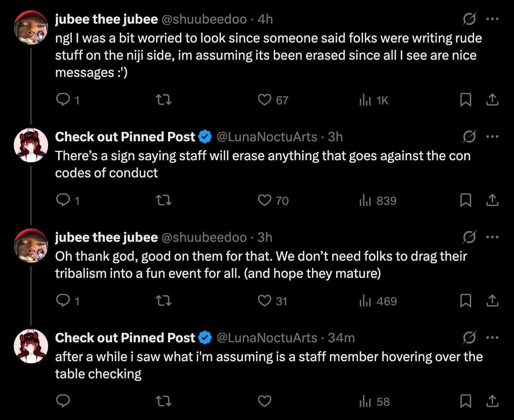
Task: Open more options on the 34m tweet
Action: point(492,338)
